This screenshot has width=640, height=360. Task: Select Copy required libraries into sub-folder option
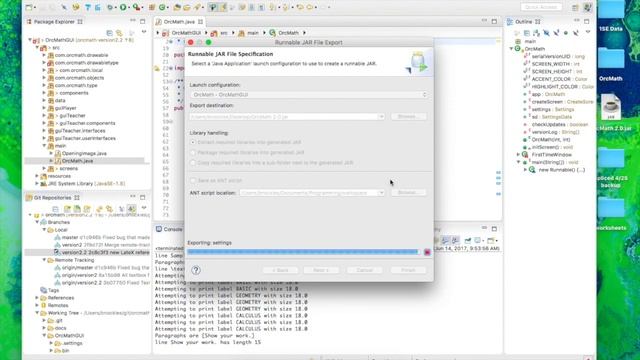[193, 162]
